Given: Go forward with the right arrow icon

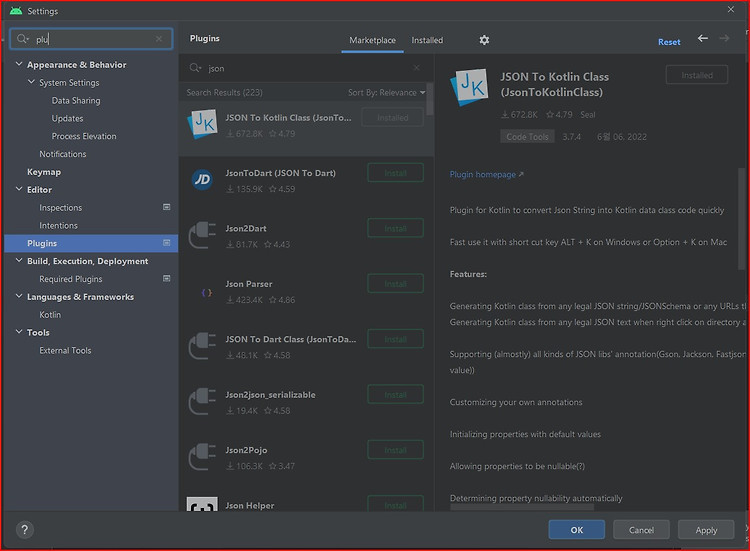Looking at the screenshot, I should pyautogui.click(x=724, y=38).
